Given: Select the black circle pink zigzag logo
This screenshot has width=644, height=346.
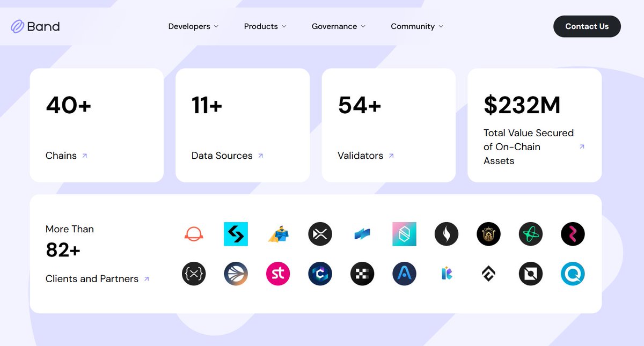Looking at the screenshot, I should point(573,234).
